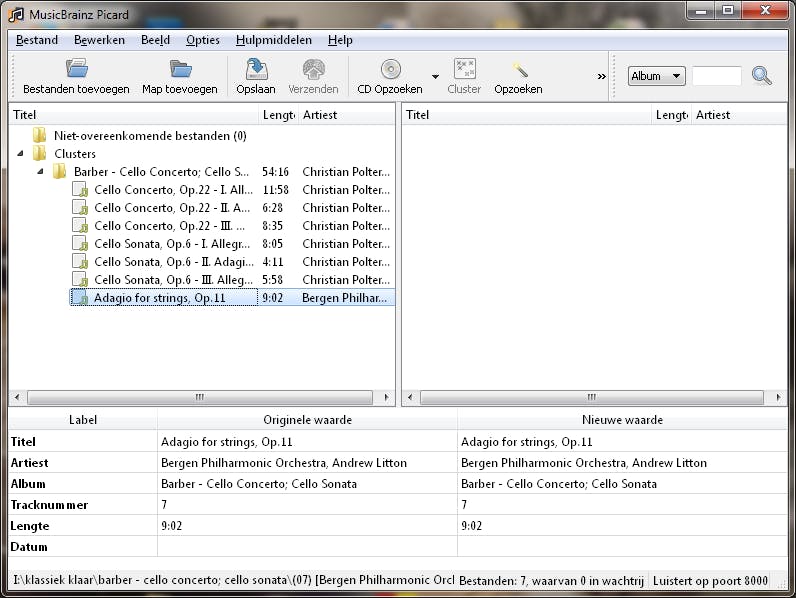The image size is (796, 598).
Task: Click the Bergen Philhar... artist cell
Action: point(344,297)
